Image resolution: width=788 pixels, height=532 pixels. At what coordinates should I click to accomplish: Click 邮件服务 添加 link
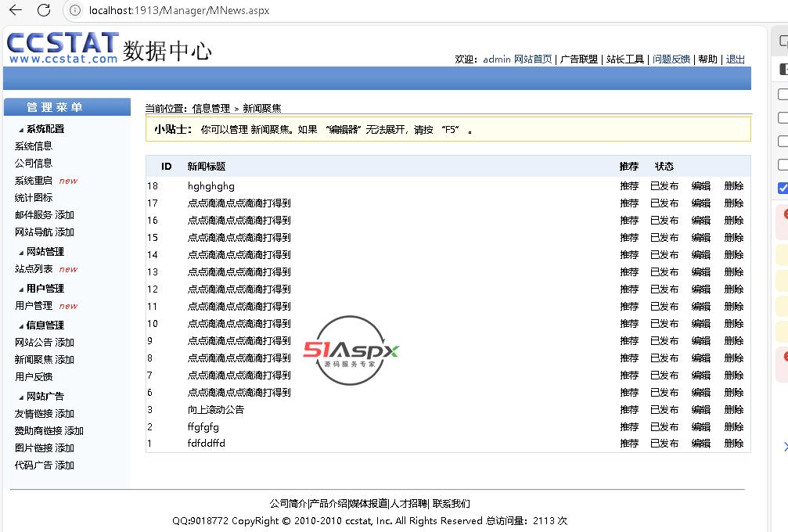tap(45, 215)
